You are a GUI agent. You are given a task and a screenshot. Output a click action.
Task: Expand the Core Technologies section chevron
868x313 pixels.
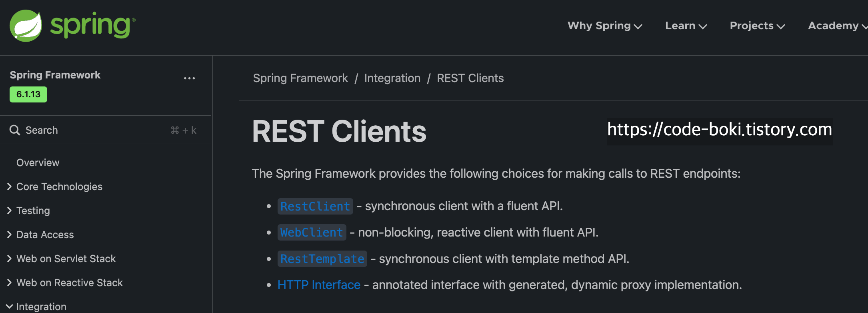point(9,187)
